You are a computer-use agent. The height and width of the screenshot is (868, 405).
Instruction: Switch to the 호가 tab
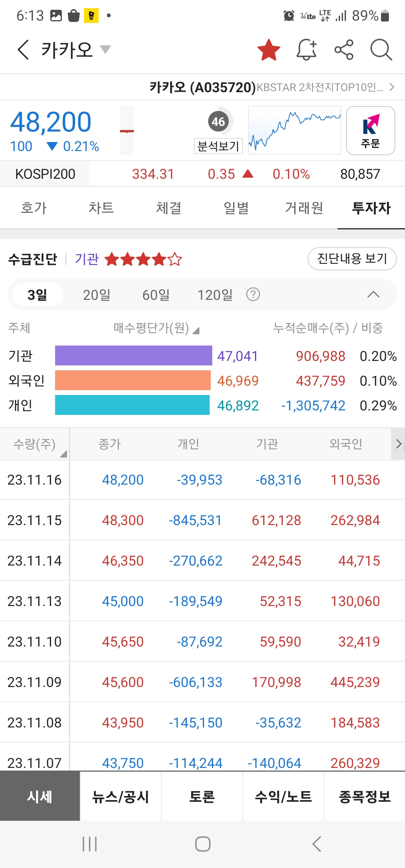coord(34,208)
